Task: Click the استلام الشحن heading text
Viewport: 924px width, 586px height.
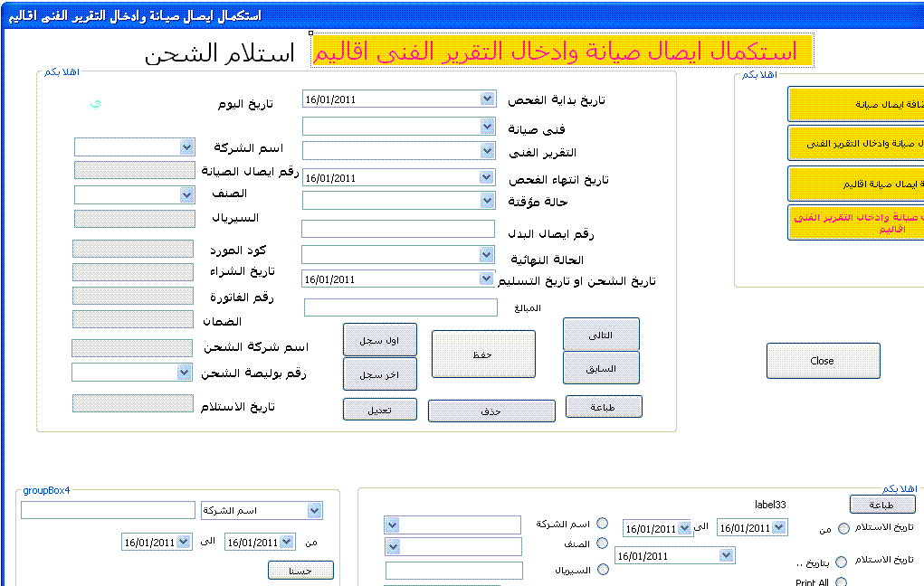Action: tap(219, 53)
